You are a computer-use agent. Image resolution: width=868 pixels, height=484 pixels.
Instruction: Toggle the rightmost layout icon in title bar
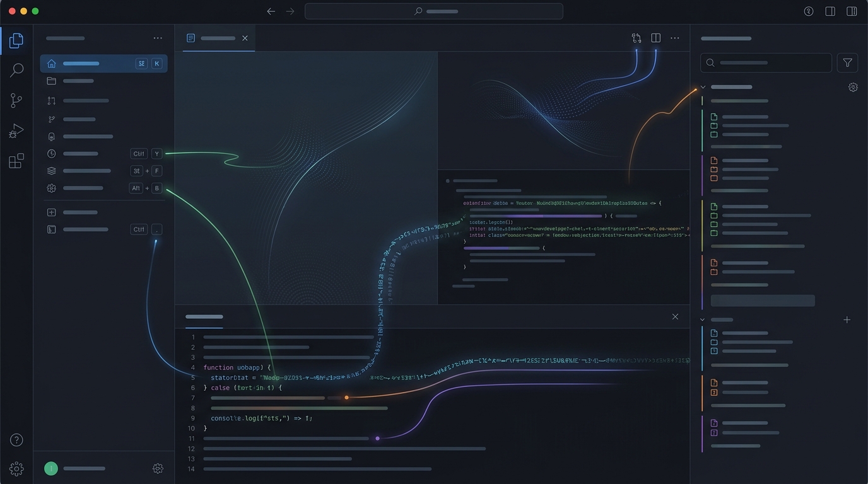[x=852, y=11]
